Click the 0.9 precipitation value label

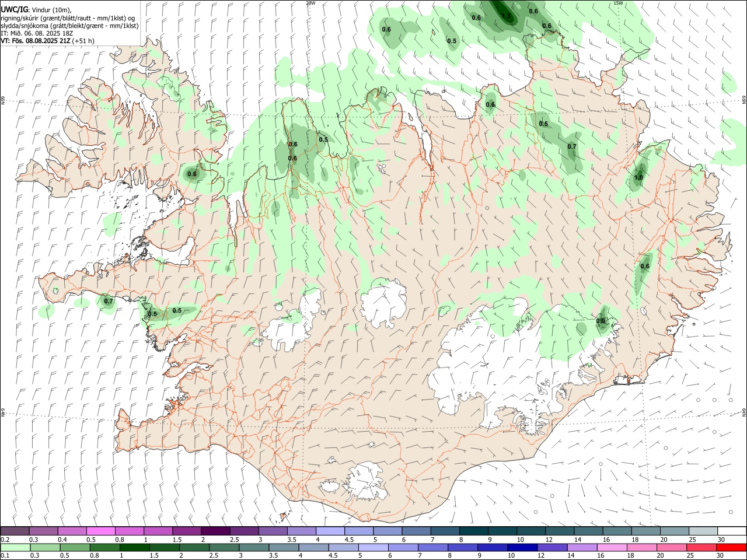(x=601, y=321)
